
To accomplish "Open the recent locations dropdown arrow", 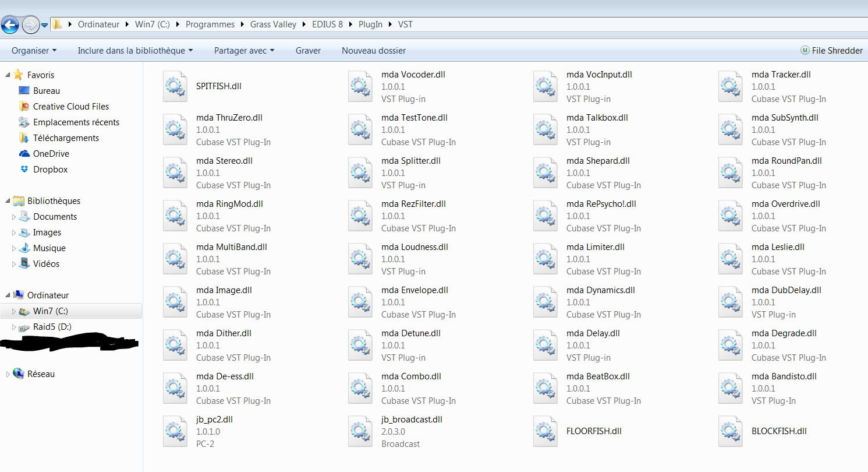I will point(44,25).
